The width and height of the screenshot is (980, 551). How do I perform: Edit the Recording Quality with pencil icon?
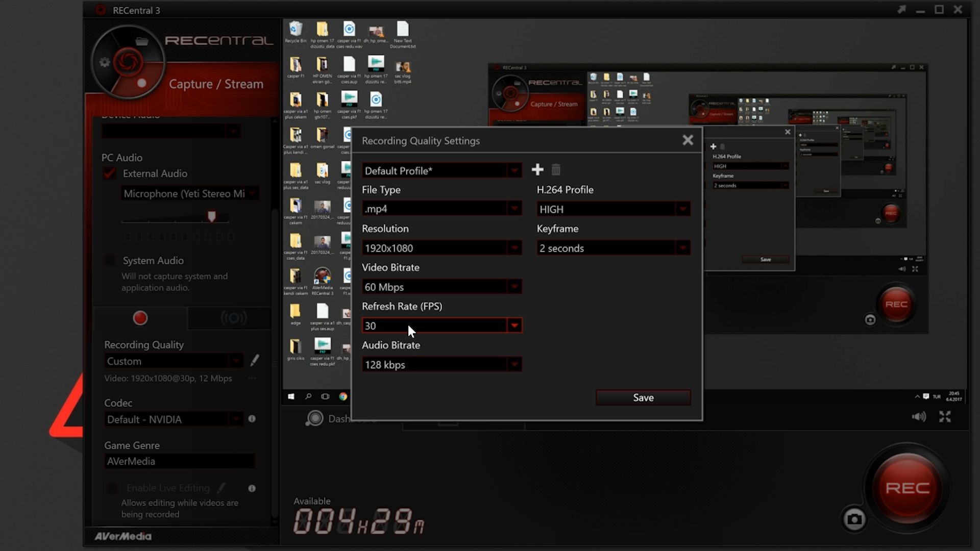(x=255, y=360)
